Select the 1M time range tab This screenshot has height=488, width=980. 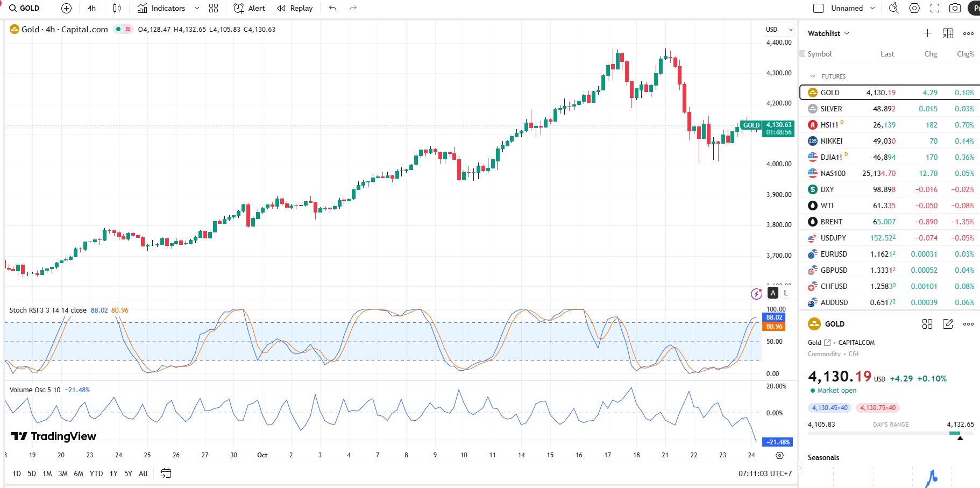pos(47,473)
